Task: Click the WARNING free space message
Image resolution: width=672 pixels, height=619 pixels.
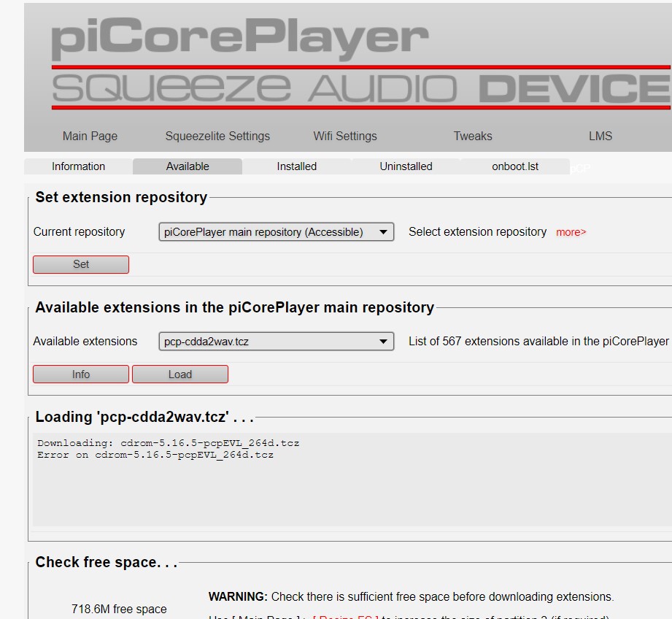Action: (411, 596)
